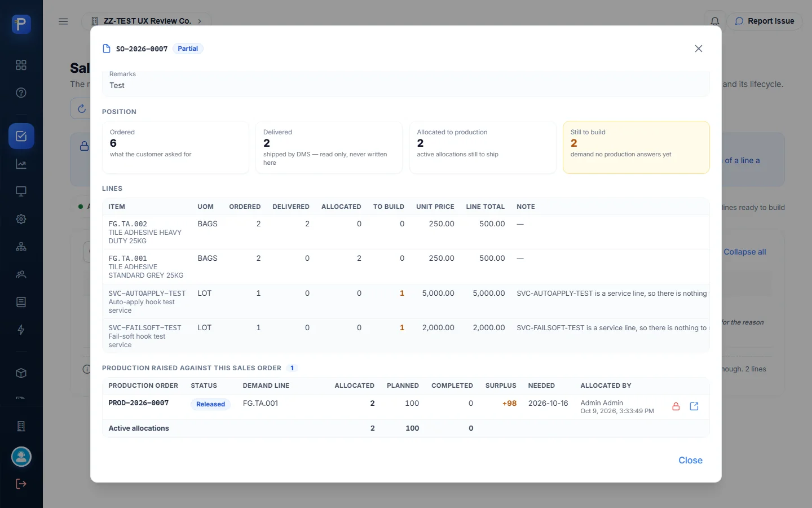The image size is (812, 508).
Task: Click the building icon in the sidebar
Action: 21,426
